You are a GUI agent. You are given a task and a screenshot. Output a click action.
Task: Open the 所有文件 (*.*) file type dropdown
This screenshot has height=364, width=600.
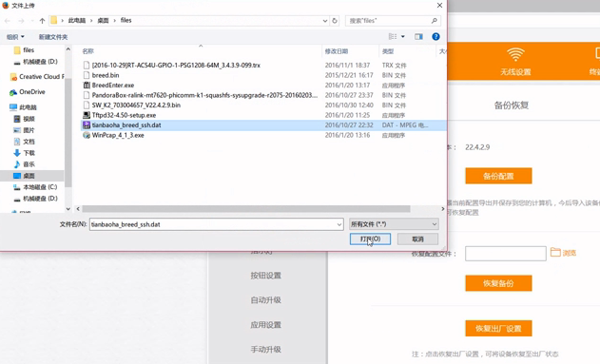(x=394, y=224)
